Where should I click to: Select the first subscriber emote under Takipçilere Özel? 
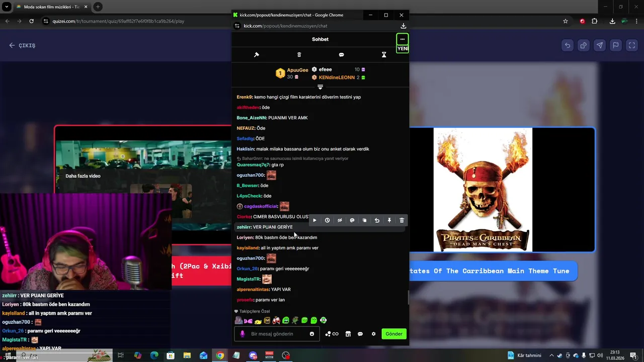click(x=238, y=320)
